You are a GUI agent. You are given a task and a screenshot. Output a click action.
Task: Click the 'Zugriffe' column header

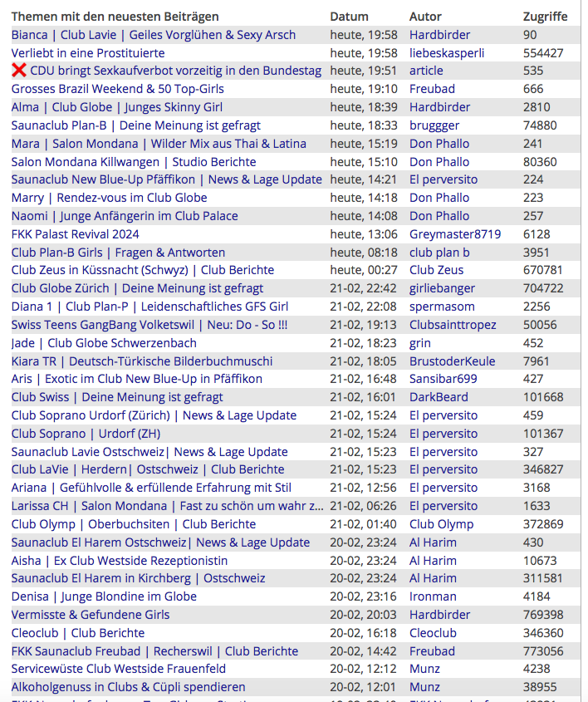pyautogui.click(x=545, y=17)
